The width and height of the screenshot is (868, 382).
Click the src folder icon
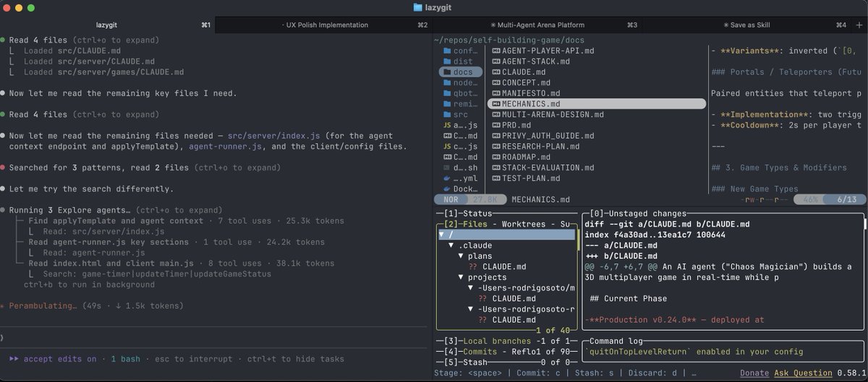[446, 115]
